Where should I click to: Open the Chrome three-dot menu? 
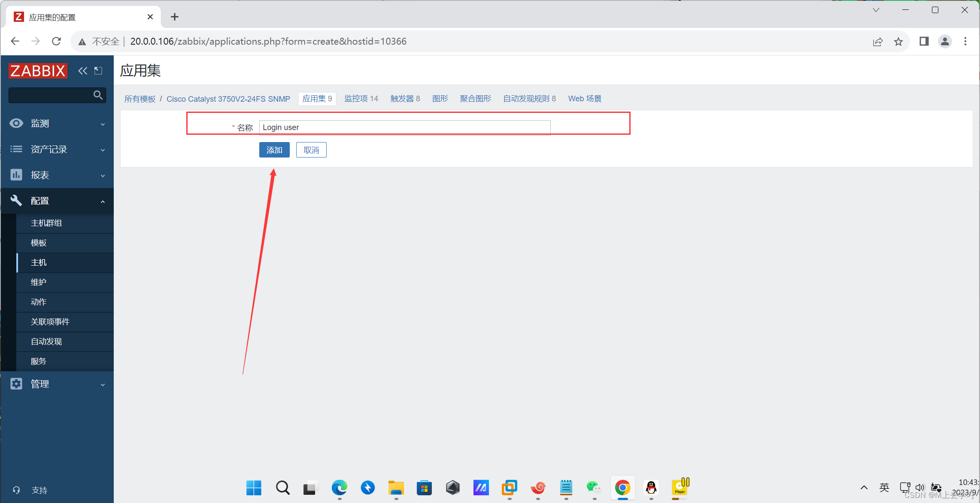tap(965, 41)
